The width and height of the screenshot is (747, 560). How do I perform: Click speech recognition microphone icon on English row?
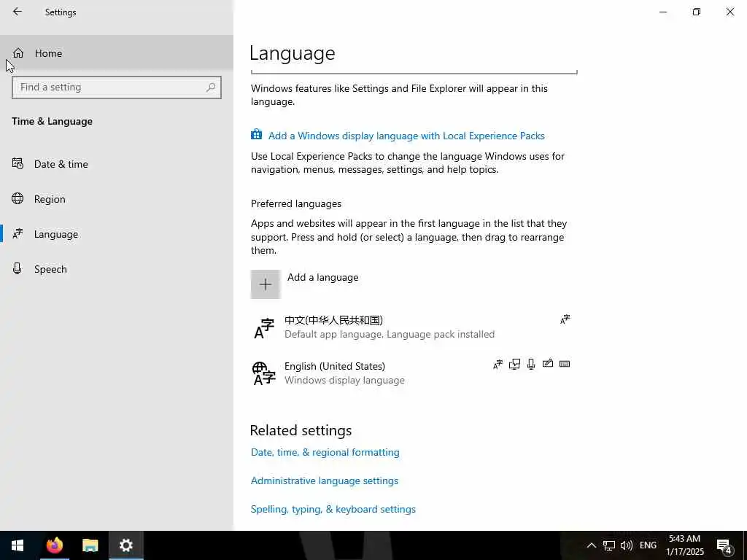(531, 365)
